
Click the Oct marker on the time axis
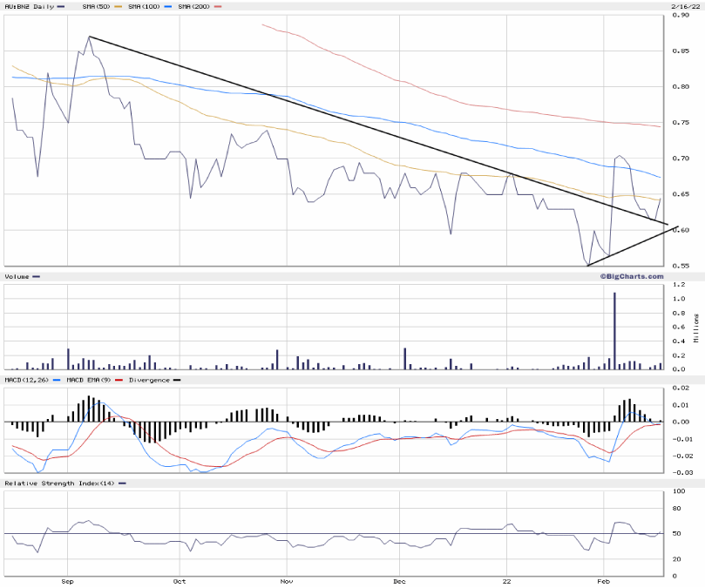[x=179, y=579]
